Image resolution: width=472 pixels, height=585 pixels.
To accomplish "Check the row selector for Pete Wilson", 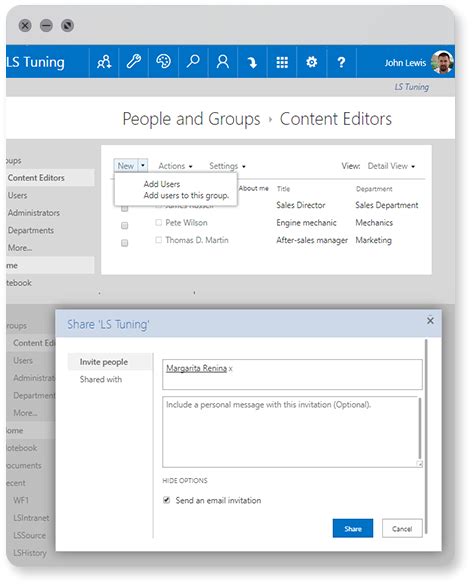I will (x=125, y=225).
